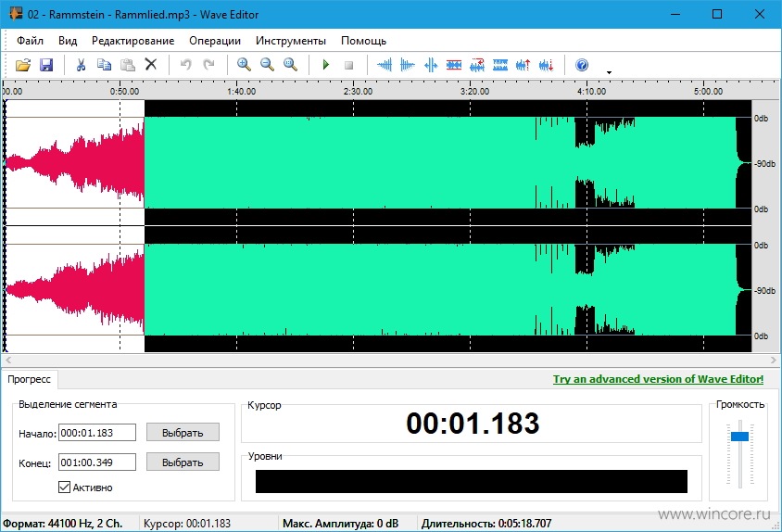Screen dimensions: 782x532
Task: Paste audio from the clipboard
Action: (x=127, y=65)
